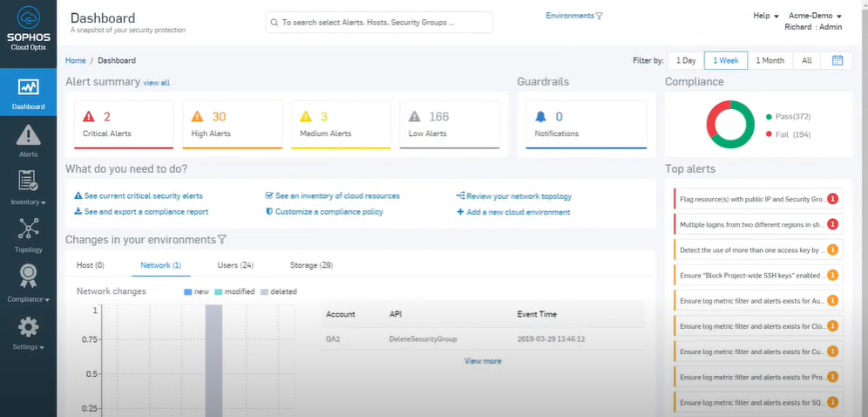
Task: Click the Home breadcrumb link
Action: coord(76,60)
